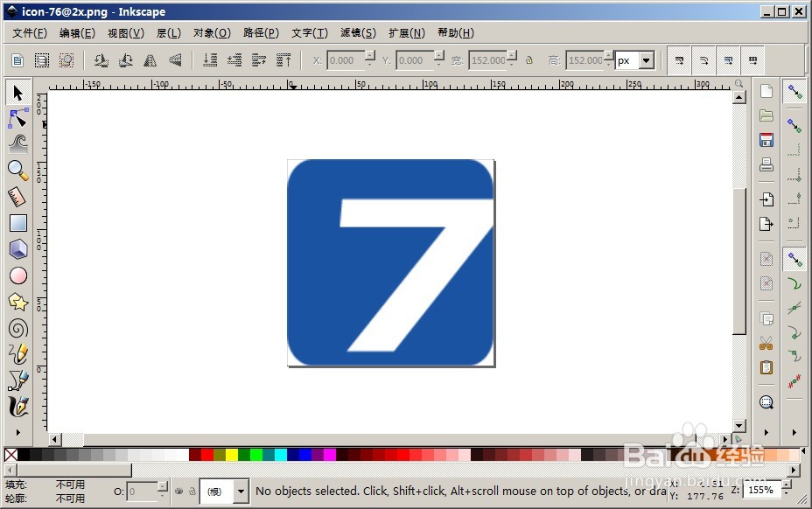Viewport: 812px width, 509px height.
Task: Select the Pencil freehand tool
Action: (x=18, y=355)
